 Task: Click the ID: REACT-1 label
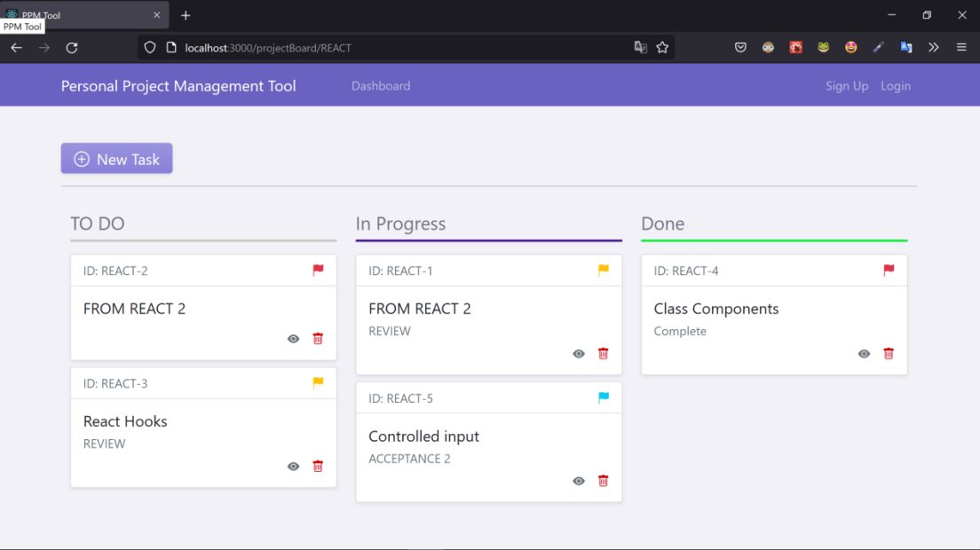tap(400, 271)
